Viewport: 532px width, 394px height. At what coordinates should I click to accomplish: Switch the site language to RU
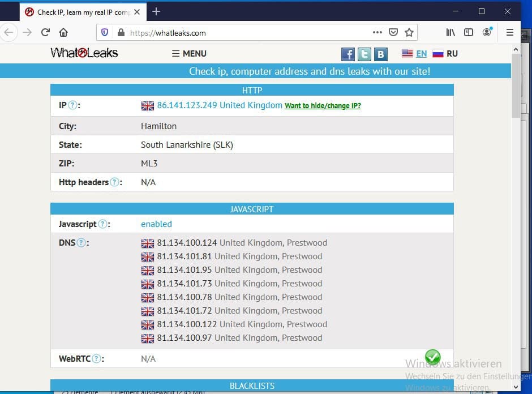pos(445,54)
